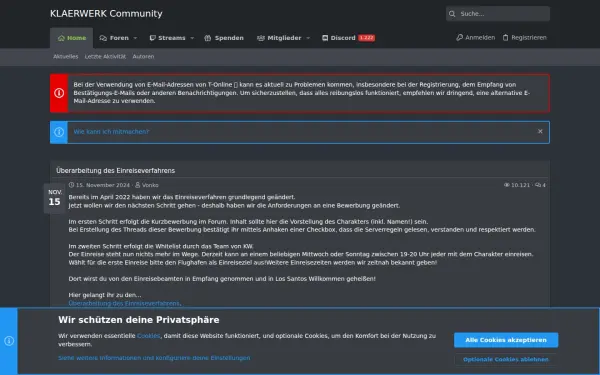Click the search magnifier icon
Screen dimensions: 600x375
[x=452, y=14]
